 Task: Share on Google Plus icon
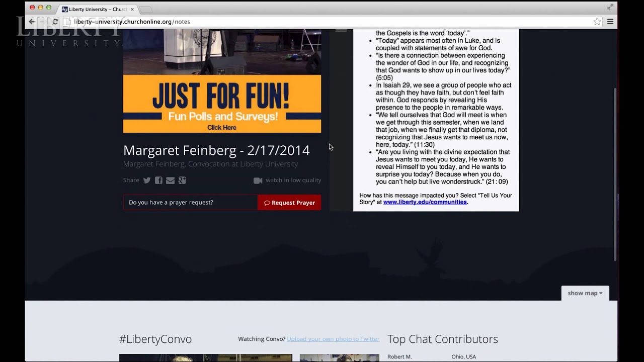coord(182,180)
